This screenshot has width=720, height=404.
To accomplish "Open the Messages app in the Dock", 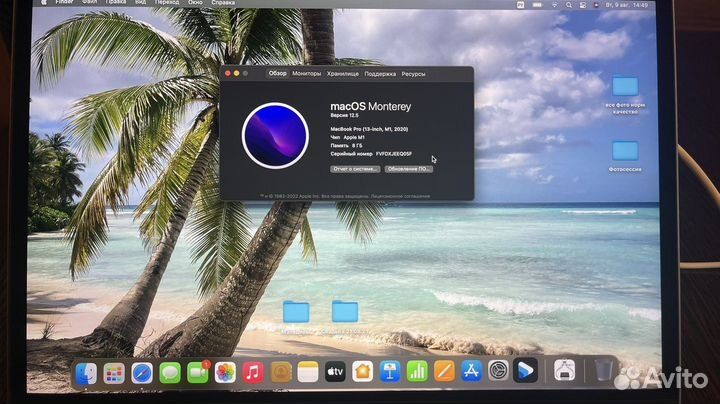I will [169, 372].
